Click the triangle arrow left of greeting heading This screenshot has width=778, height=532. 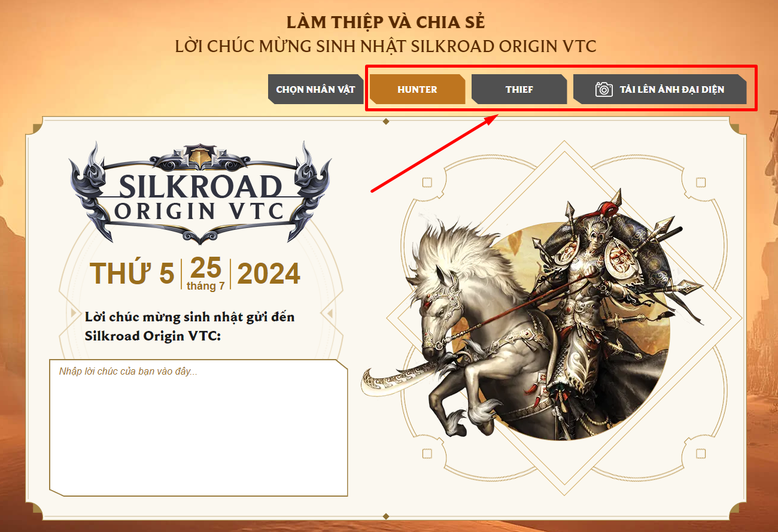coord(74,313)
